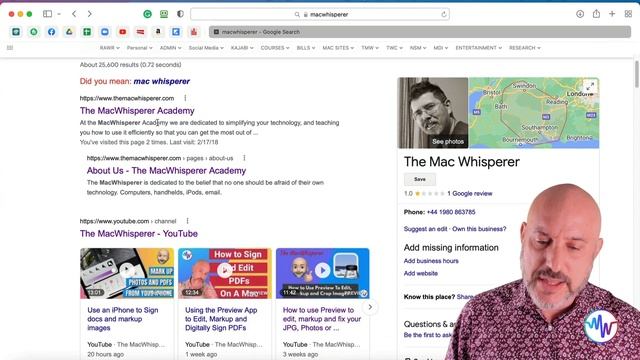
Task: Go back with the back arrow
Action: (74, 14)
